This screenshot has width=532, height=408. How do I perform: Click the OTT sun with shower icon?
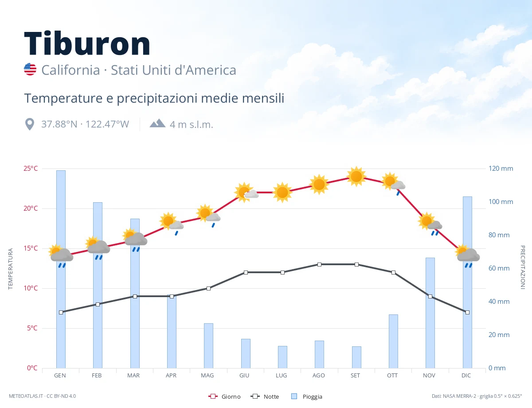[393, 184]
